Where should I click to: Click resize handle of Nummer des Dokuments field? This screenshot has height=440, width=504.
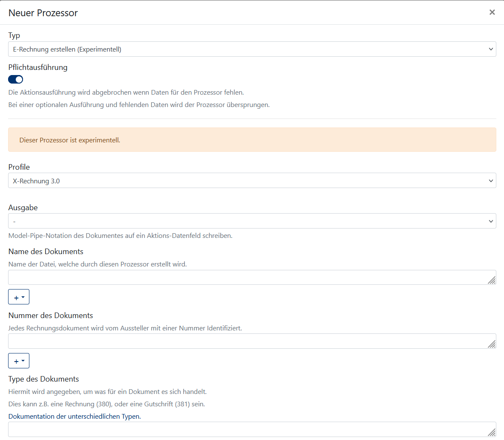click(492, 344)
